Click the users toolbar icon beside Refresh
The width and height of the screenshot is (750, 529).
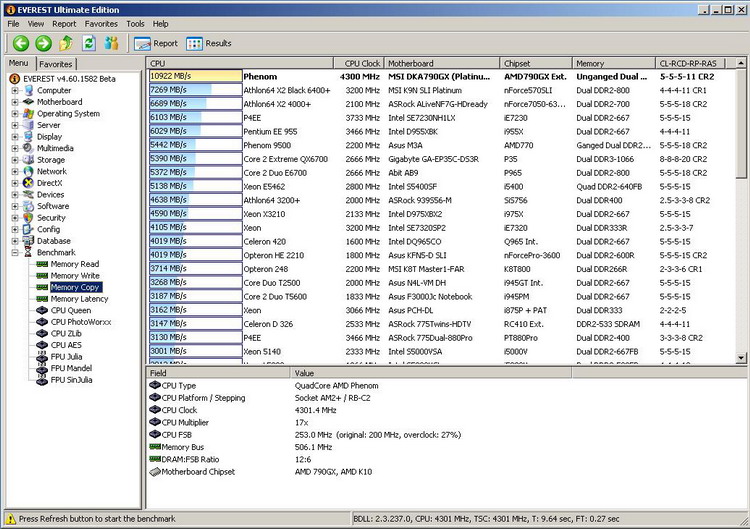click(111, 44)
